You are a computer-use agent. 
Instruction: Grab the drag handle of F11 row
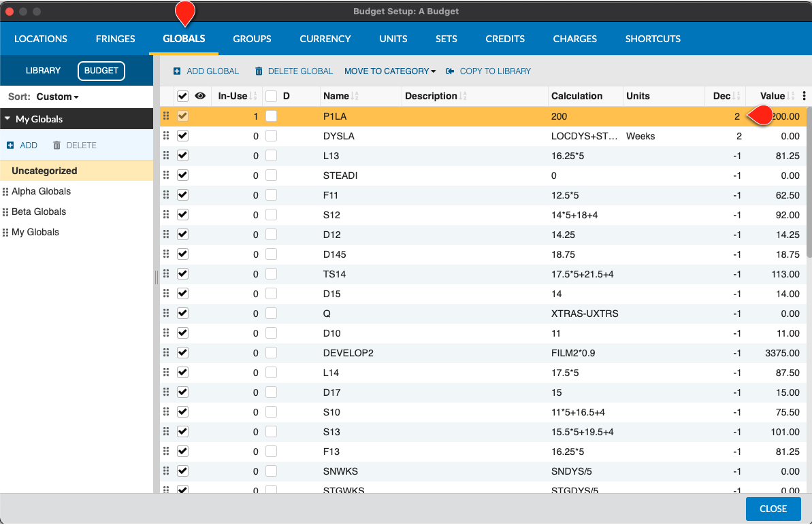tap(166, 195)
